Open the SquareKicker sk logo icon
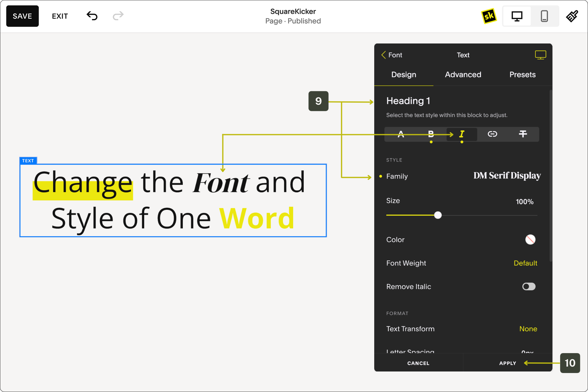 489,16
